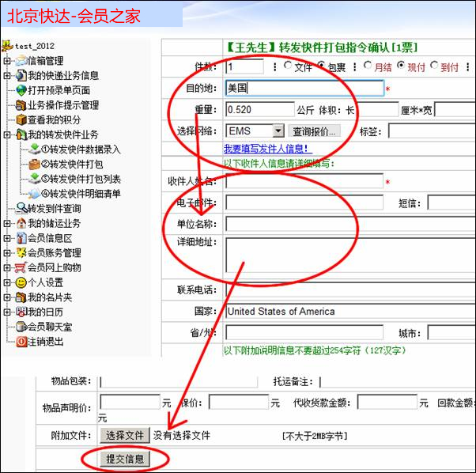Click the 查询报价 button
This screenshot has width=476, height=473.
tap(315, 131)
